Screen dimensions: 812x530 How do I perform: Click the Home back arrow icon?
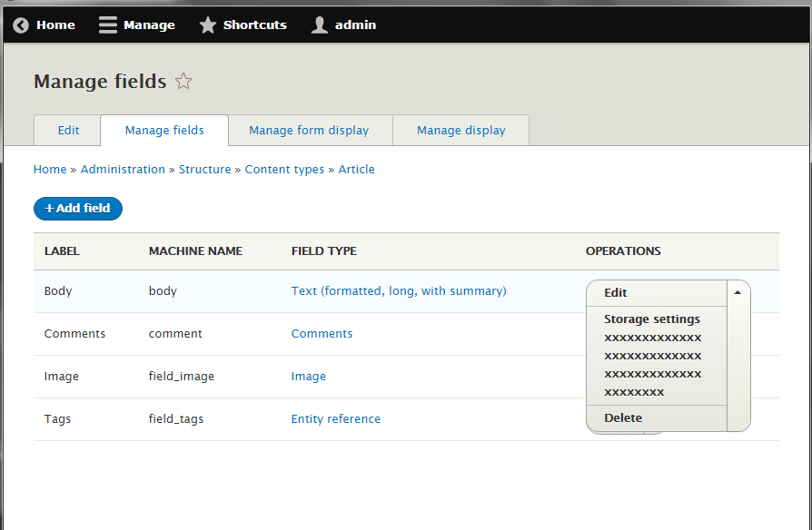pyautogui.click(x=20, y=25)
